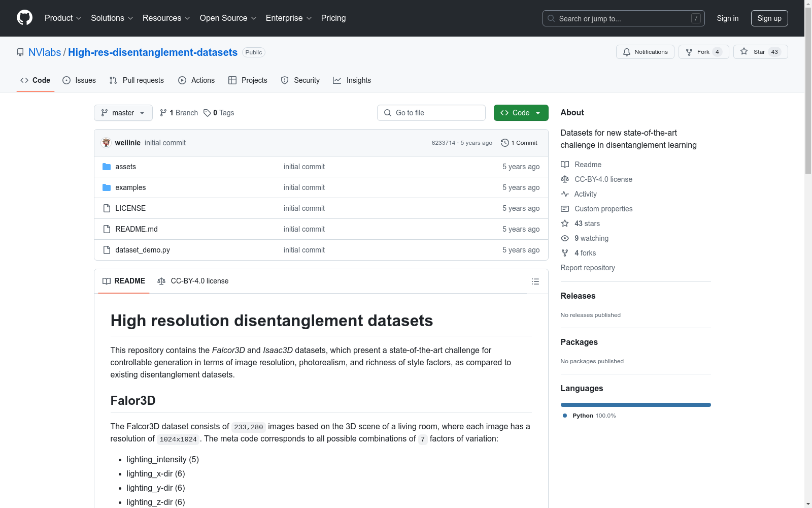Screen dimensions: 812x508
Task: Open the Projects tab
Action: click(x=248, y=80)
